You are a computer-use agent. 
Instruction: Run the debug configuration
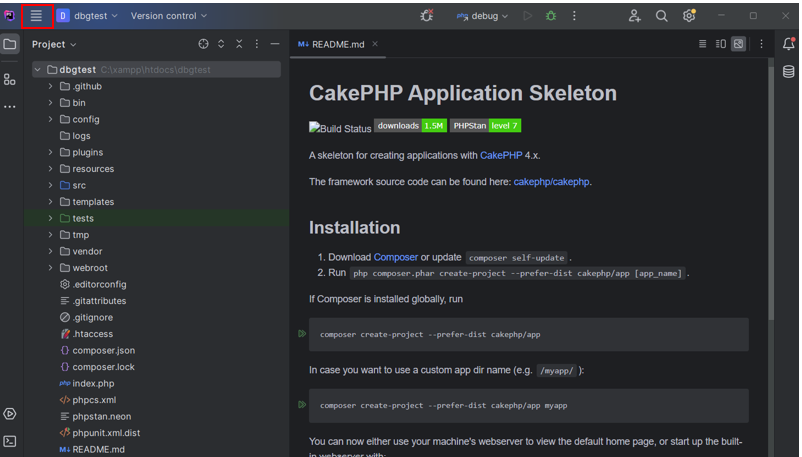527,16
